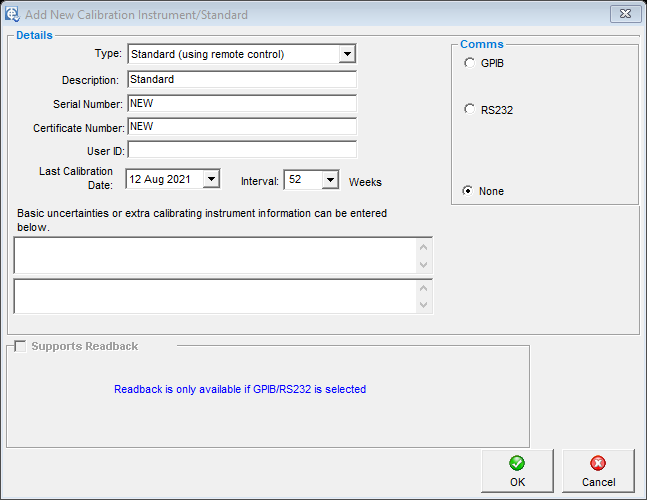
Task: Click the green checkmark OK button
Action: 517,471
